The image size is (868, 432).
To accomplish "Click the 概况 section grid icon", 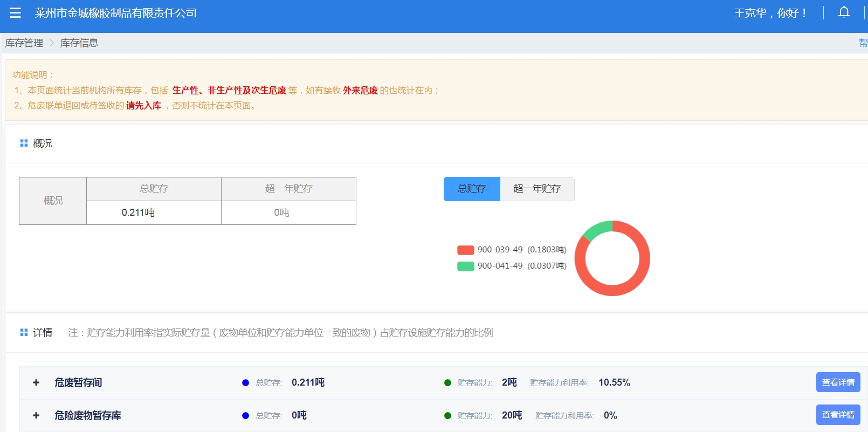I will pyautogui.click(x=24, y=143).
